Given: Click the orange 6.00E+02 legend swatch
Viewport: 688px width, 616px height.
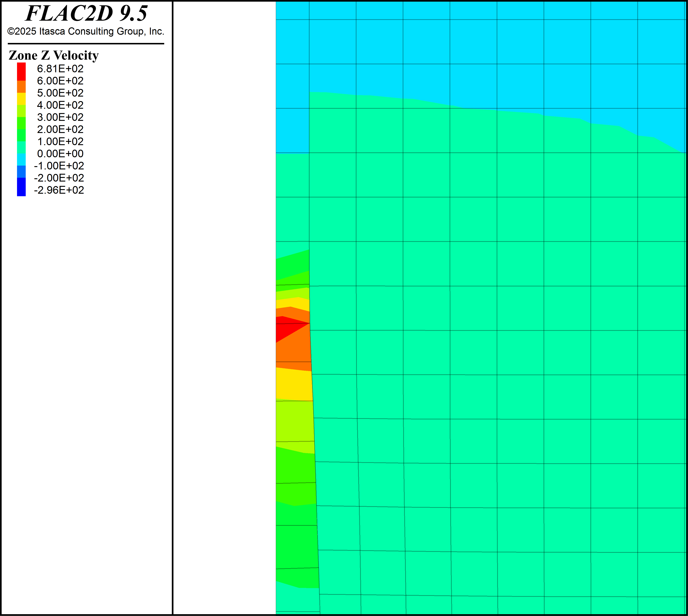Looking at the screenshot, I should (x=21, y=87).
